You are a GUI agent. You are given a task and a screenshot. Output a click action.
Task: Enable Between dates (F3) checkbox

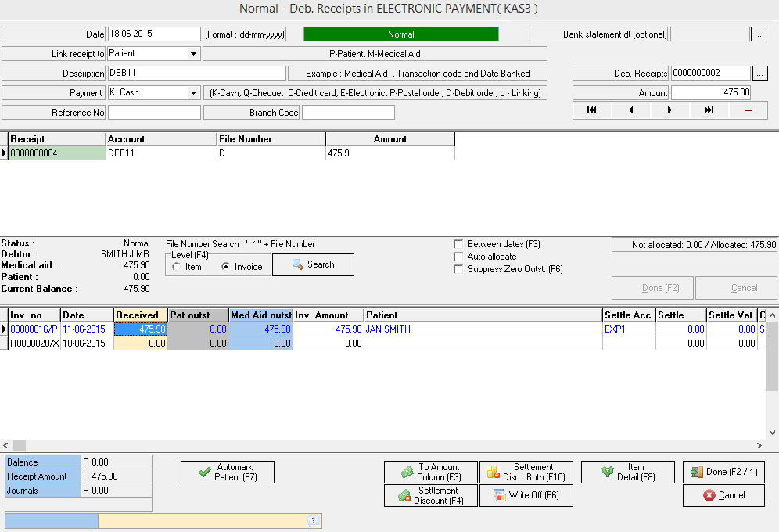[x=459, y=244]
